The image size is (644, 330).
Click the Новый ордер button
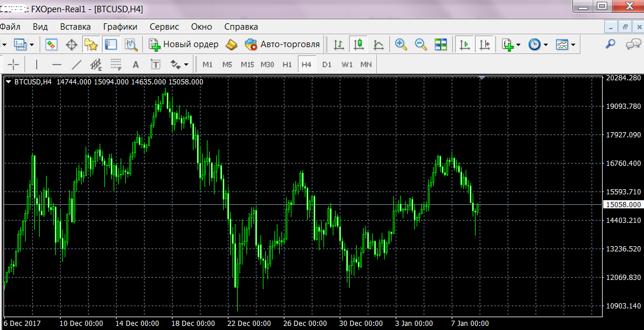click(x=184, y=44)
